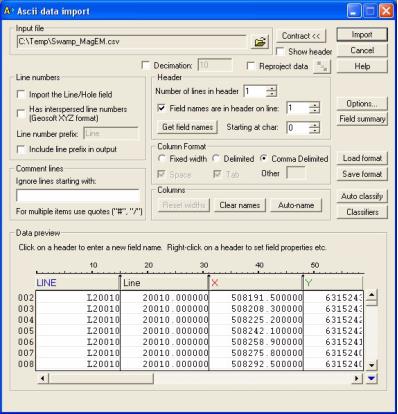
Task: Click the Number of lines in header field
Action: point(255,91)
